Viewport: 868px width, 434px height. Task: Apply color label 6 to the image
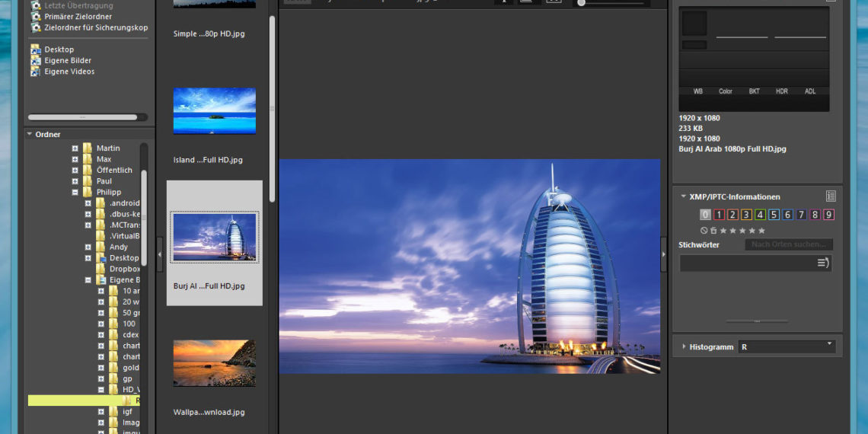(x=788, y=215)
